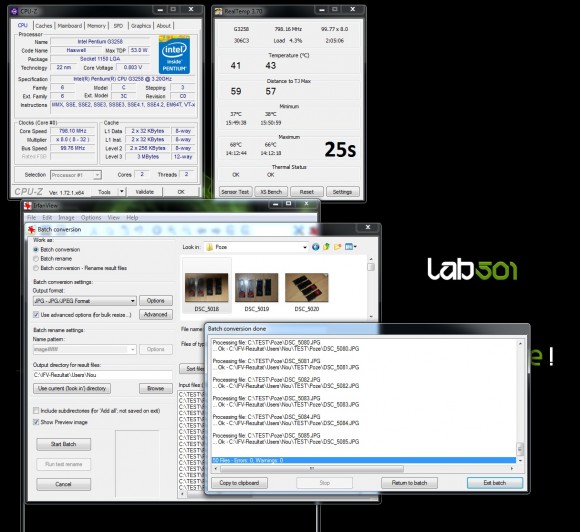
Task: Open the Help menu in IrfanView
Action: point(132,218)
